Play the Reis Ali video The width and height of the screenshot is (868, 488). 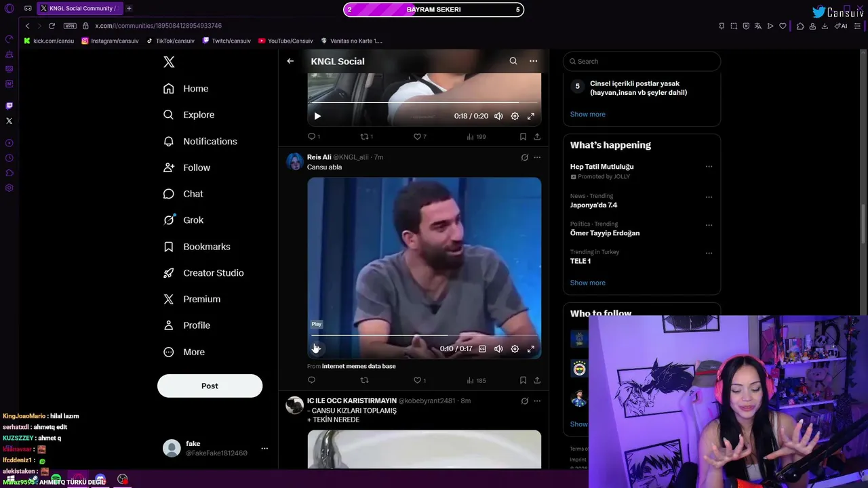pyautogui.click(x=316, y=348)
